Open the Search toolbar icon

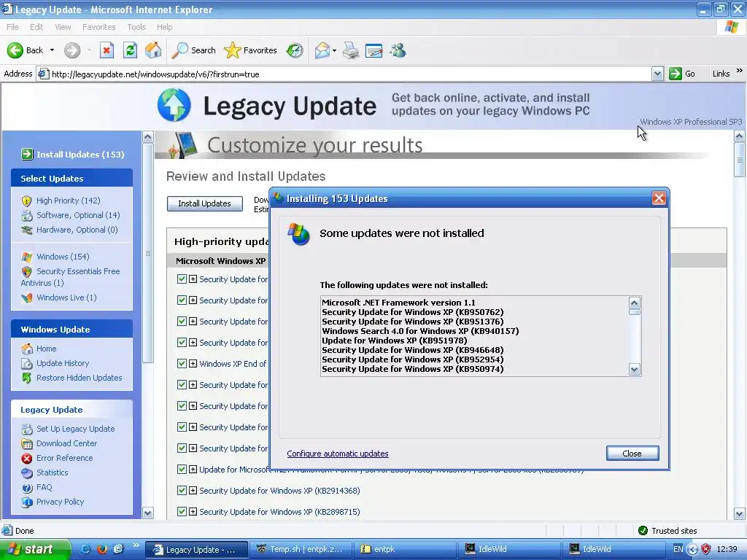179,50
